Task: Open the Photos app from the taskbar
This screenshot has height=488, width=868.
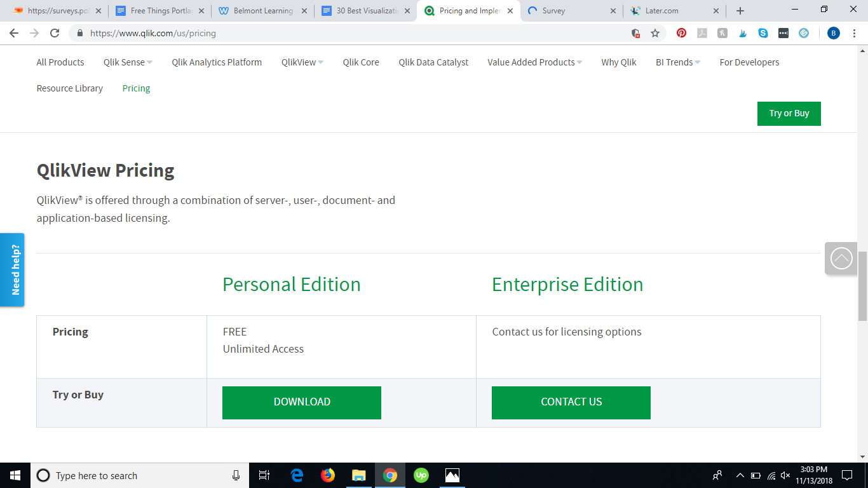Action: point(452,475)
